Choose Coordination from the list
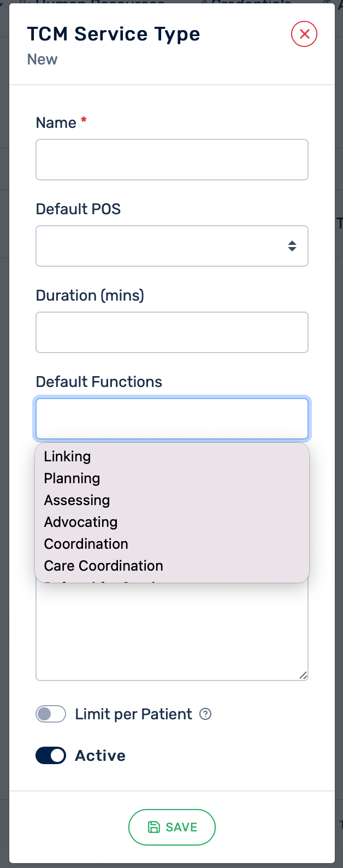The width and height of the screenshot is (343, 868). (86, 544)
